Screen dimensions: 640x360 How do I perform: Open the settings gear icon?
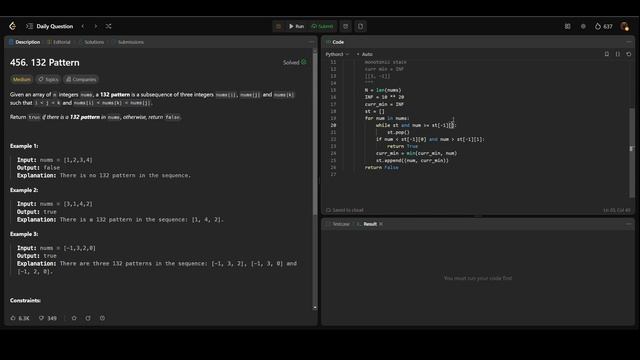[583, 26]
